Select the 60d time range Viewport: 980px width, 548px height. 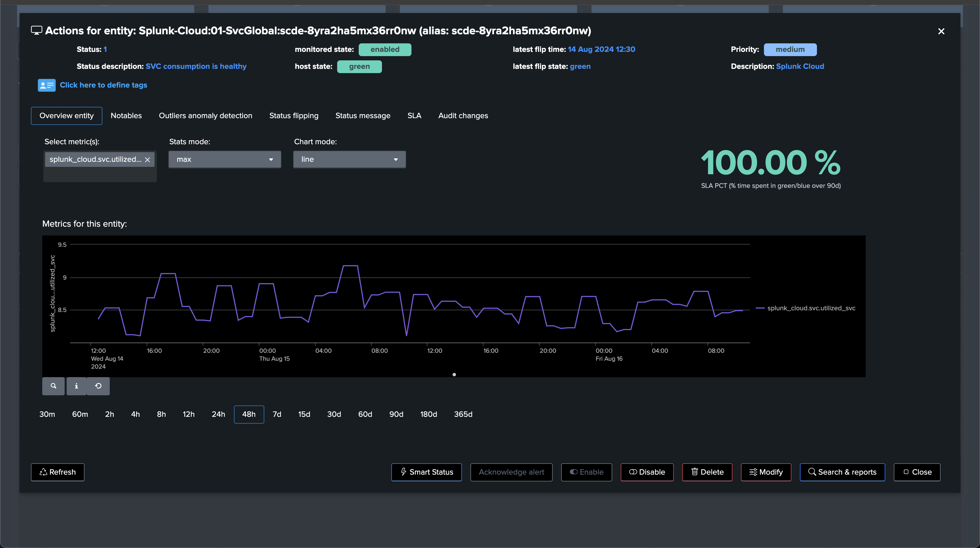pos(365,414)
